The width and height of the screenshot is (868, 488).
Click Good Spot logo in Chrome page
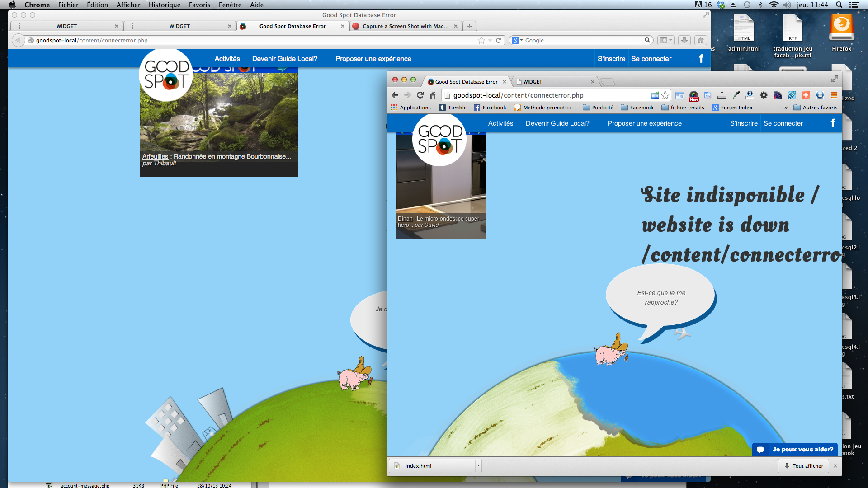tap(439, 139)
